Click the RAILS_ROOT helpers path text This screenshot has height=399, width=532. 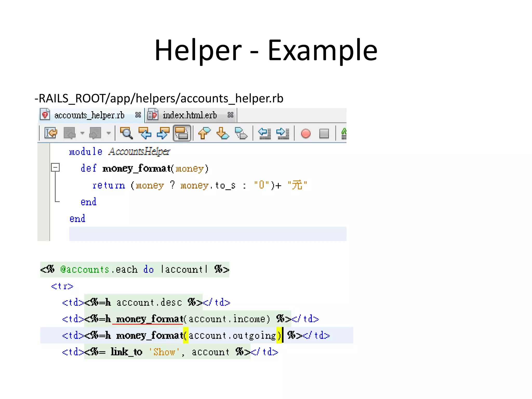[159, 98]
